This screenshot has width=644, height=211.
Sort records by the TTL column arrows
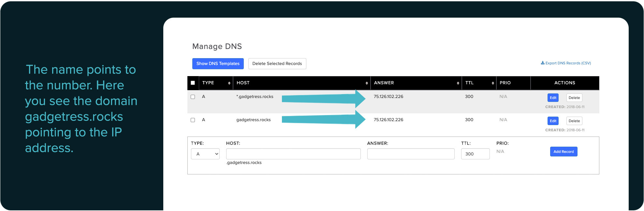coord(493,83)
